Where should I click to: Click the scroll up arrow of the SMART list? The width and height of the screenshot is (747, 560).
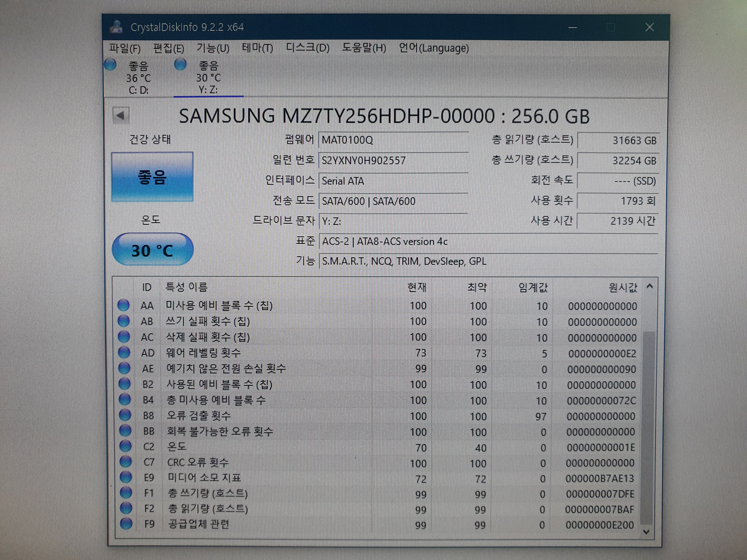pos(649,287)
